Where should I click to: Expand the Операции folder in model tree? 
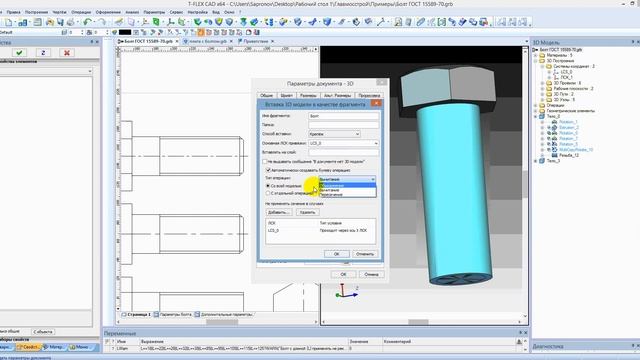coord(536,105)
